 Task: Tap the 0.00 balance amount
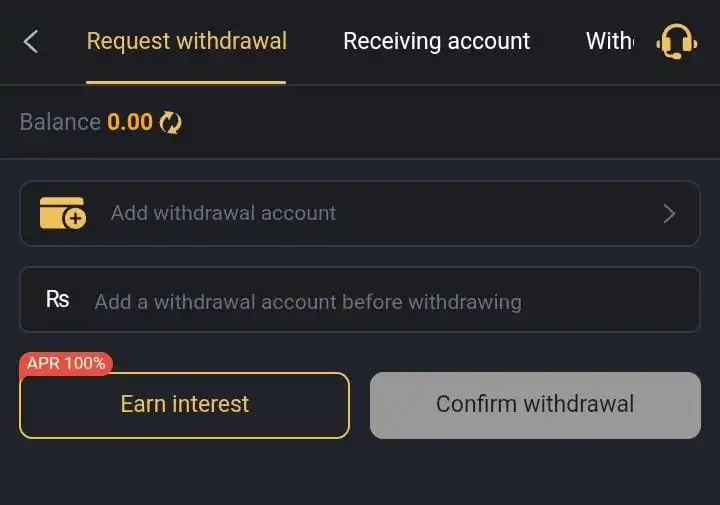tap(130, 122)
